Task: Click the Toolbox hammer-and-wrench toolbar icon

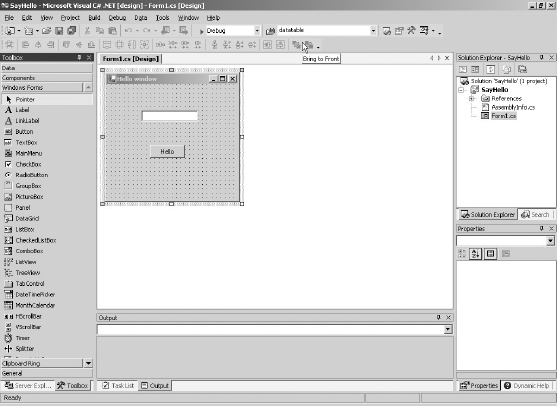Action: [x=411, y=31]
